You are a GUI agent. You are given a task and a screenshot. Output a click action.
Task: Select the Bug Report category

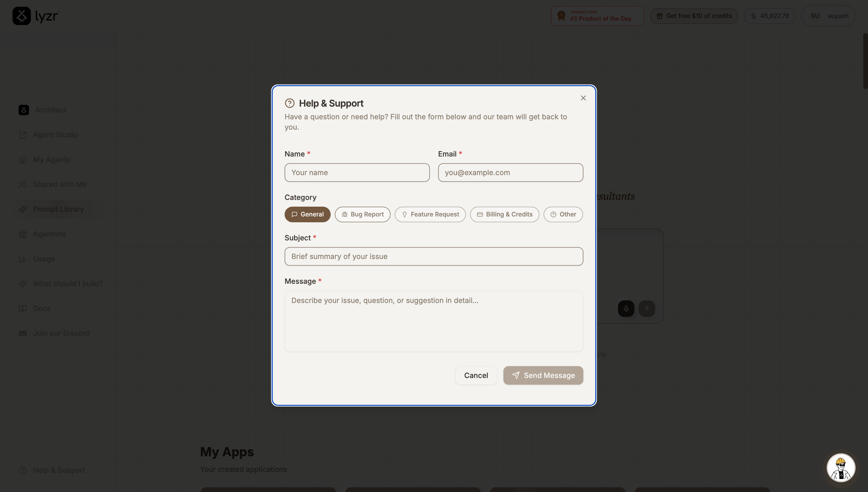pyautogui.click(x=362, y=214)
